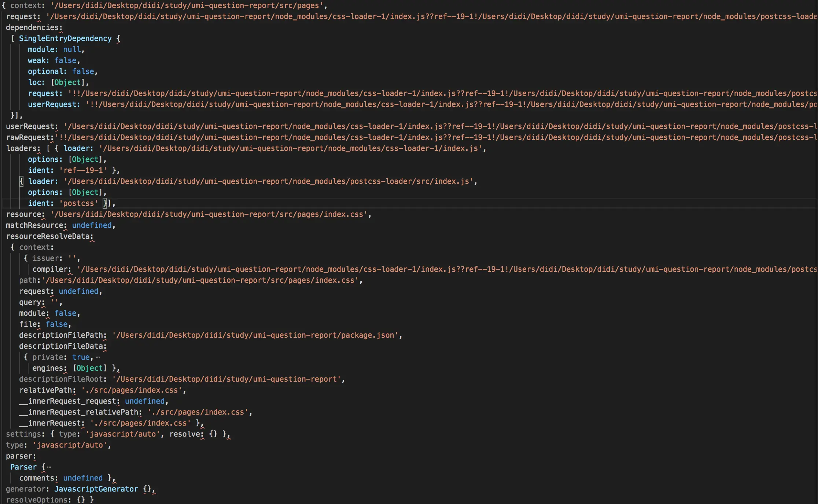Click the 'resourceResolveData' key
Viewport: 818px width, 504px height.
click(48, 236)
